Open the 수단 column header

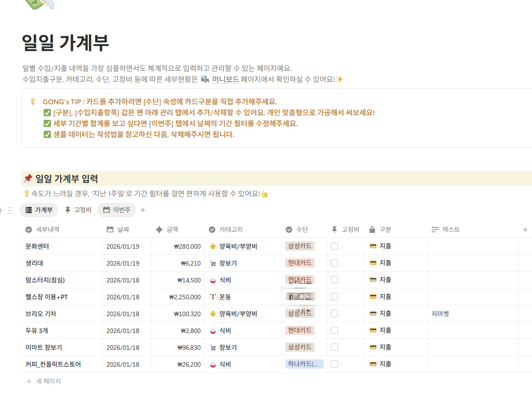point(297,230)
